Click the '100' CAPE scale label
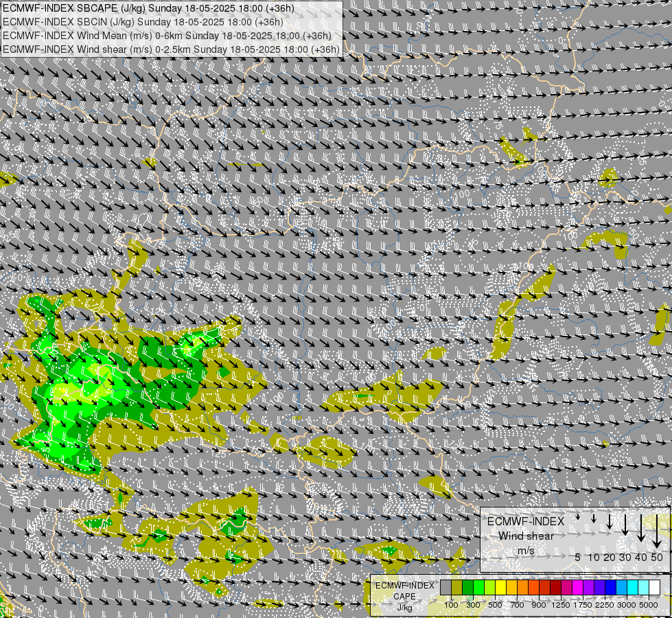This screenshot has height=618, width=672. coord(451,605)
